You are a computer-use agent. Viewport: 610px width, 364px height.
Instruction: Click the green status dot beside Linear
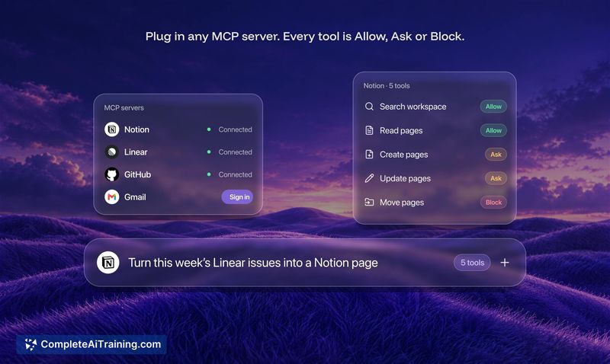tap(209, 152)
